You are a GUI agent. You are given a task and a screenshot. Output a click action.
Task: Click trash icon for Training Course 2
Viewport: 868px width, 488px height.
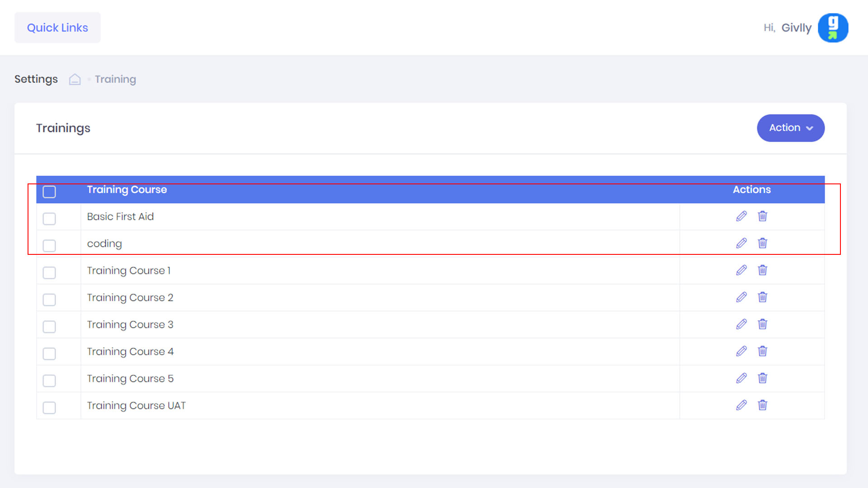pyautogui.click(x=763, y=297)
